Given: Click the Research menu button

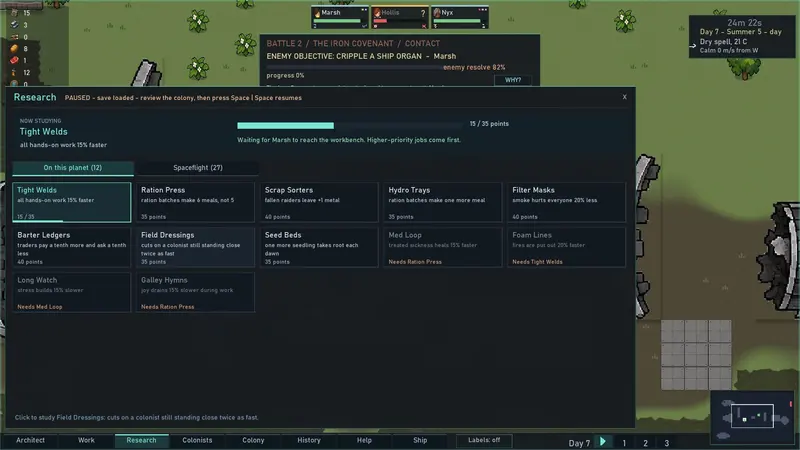Looking at the screenshot, I should 141,440.
